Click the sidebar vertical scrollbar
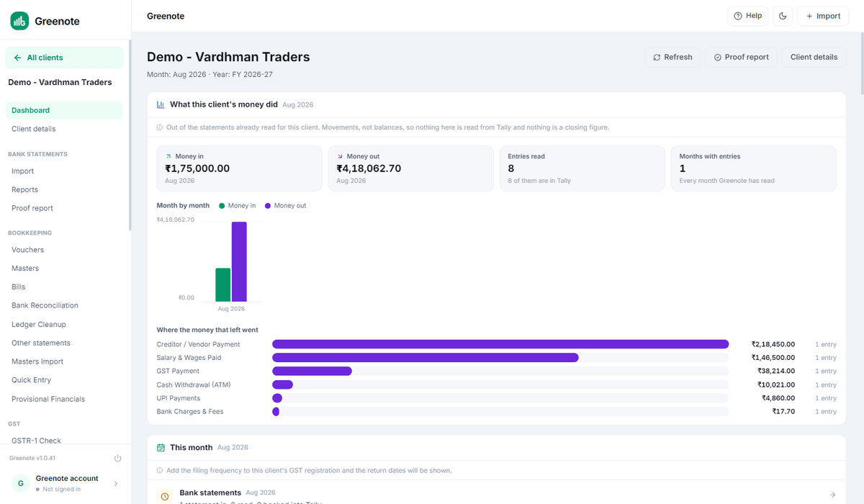Image resolution: width=864 pixels, height=504 pixels. 130,135
